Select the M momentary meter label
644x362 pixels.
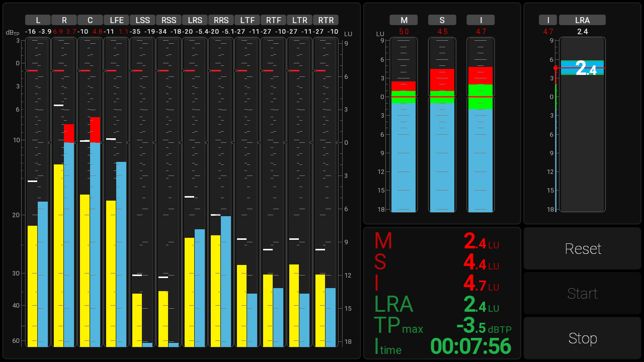click(404, 20)
